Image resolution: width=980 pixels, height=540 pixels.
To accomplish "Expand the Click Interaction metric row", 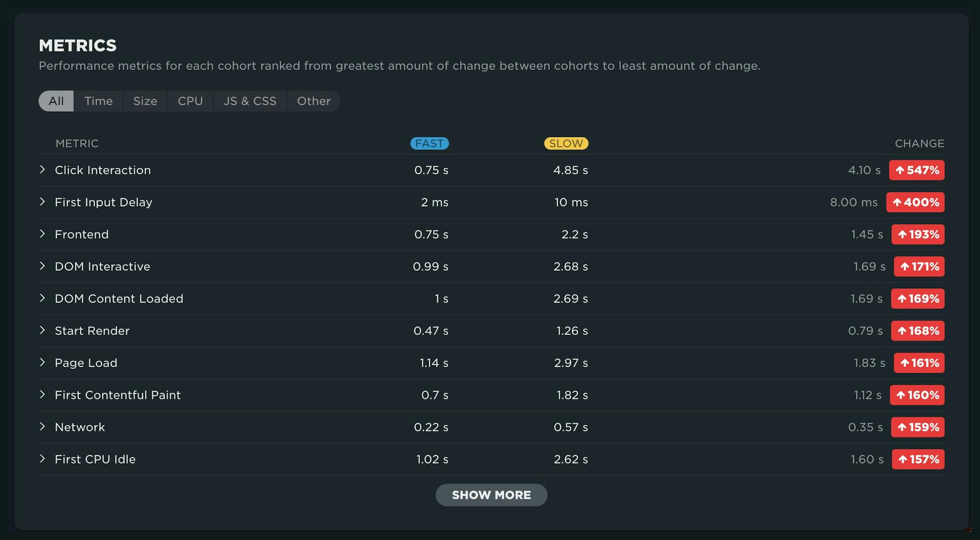I will 42,170.
